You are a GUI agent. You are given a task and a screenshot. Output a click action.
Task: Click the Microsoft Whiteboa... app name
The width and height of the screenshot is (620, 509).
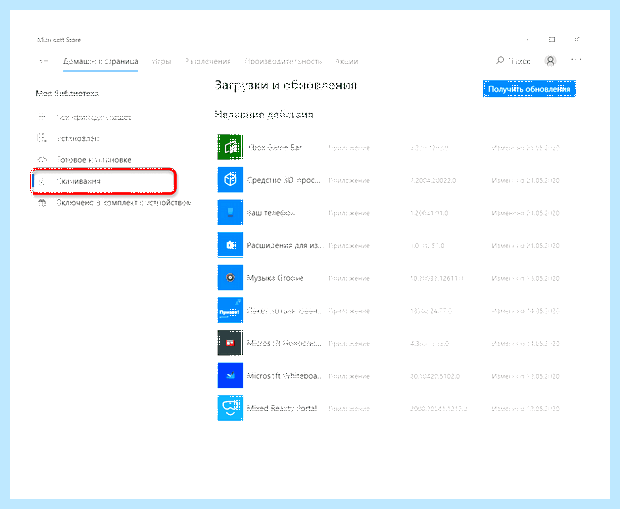(x=284, y=376)
